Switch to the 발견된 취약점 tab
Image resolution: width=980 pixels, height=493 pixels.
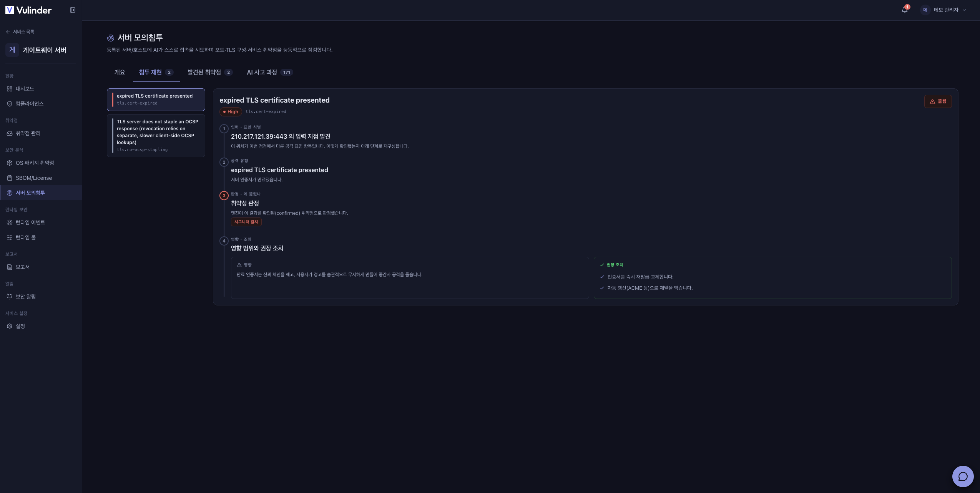pyautogui.click(x=210, y=72)
